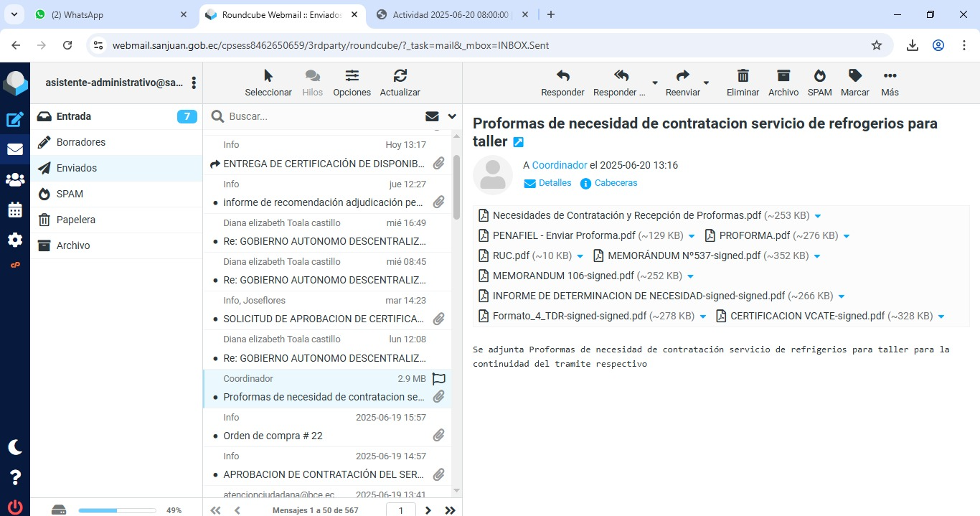Click the compose new message icon

15,120
